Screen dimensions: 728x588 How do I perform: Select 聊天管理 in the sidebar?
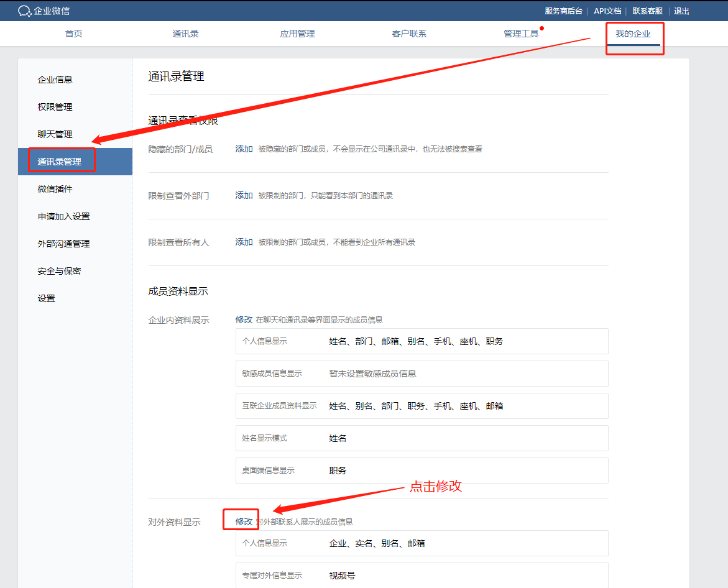pyautogui.click(x=55, y=134)
